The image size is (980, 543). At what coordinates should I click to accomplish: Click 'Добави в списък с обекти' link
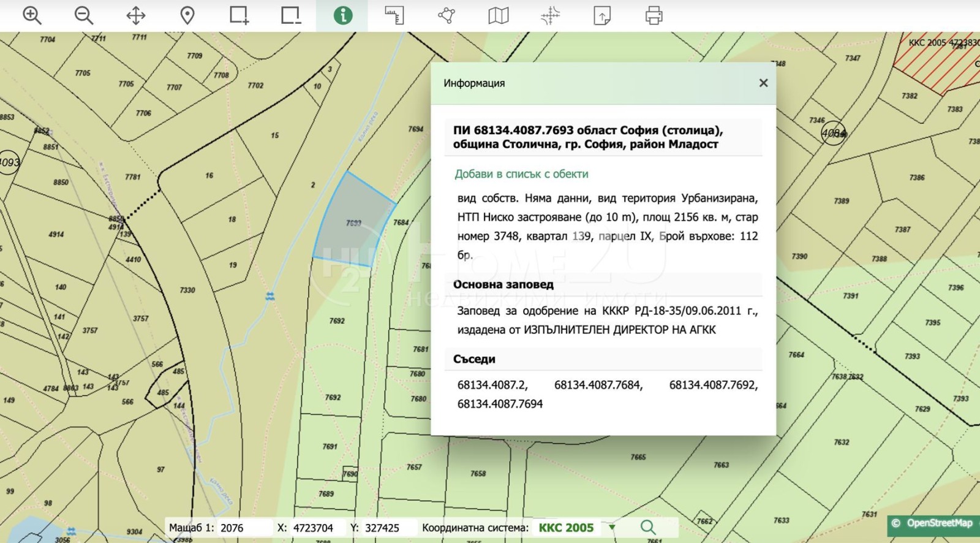pyautogui.click(x=521, y=174)
